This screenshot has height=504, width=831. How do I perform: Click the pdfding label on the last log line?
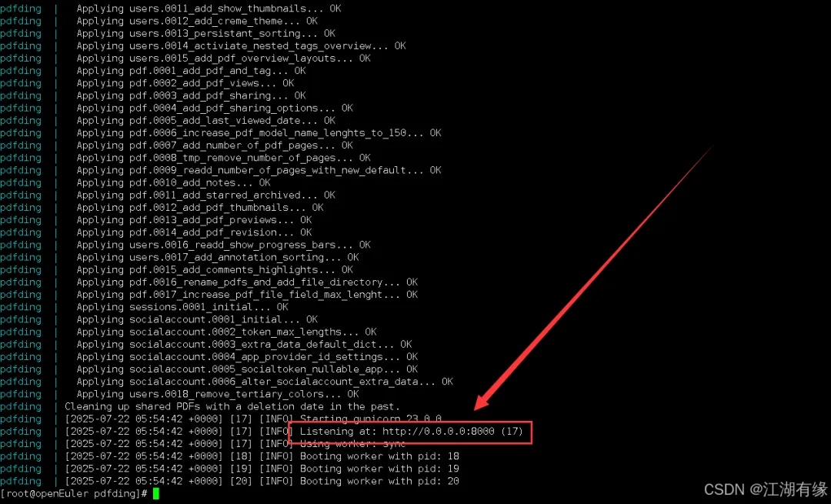(x=21, y=481)
